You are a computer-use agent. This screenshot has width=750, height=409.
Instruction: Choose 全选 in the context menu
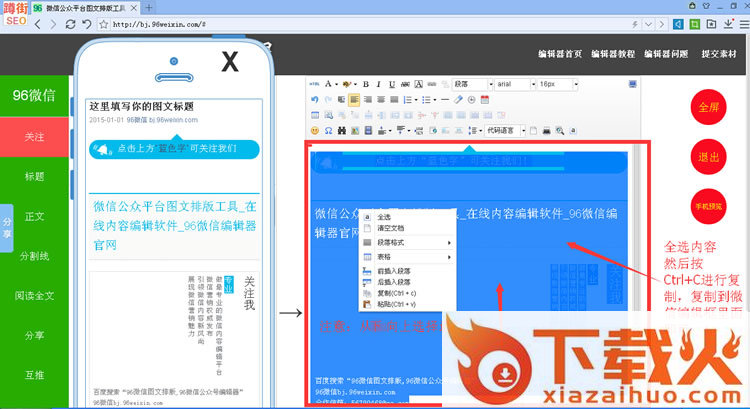pos(384,216)
